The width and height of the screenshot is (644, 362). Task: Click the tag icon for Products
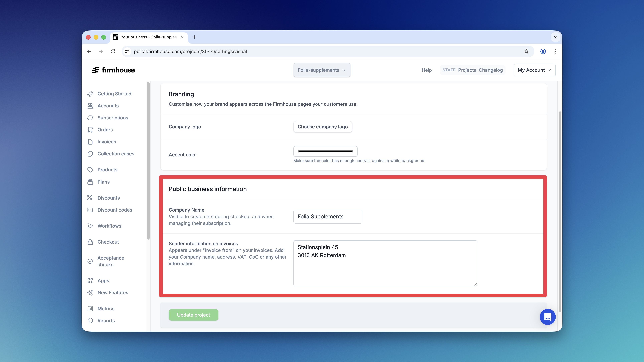[90, 170]
